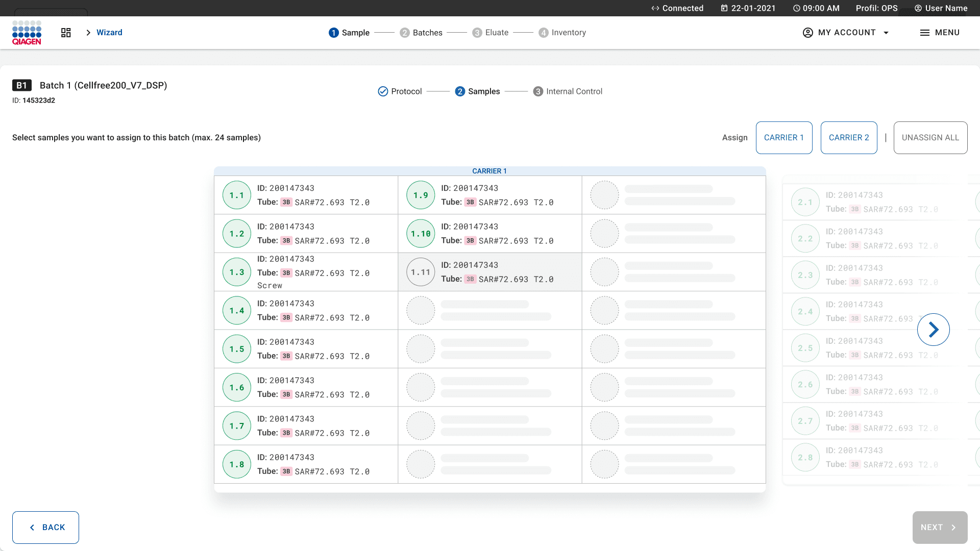
Task: Toggle sample position 1.1 selection
Action: [x=237, y=195]
